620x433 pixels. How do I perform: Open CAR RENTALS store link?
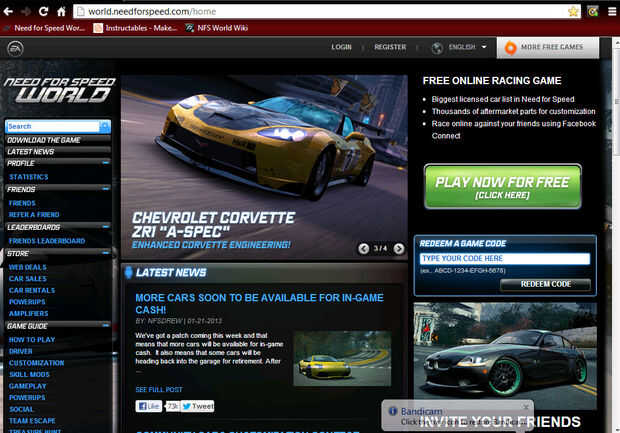(x=32, y=290)
